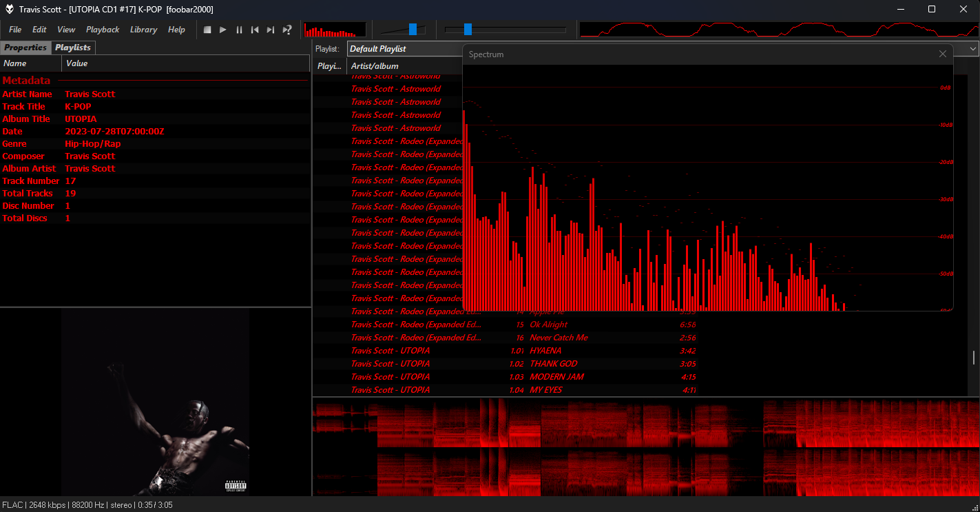Switch to the Playlists tab
The width and height of the screenshot is (980, 512).
tap(73, 48)
